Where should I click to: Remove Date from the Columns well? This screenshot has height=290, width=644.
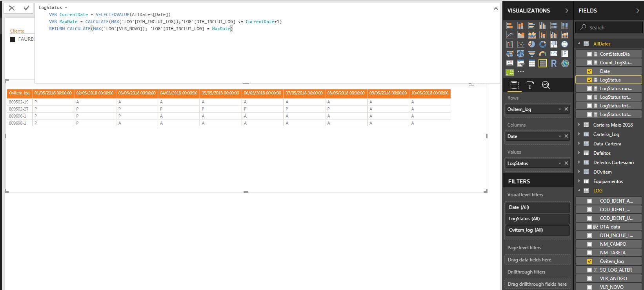pos(566,136)
